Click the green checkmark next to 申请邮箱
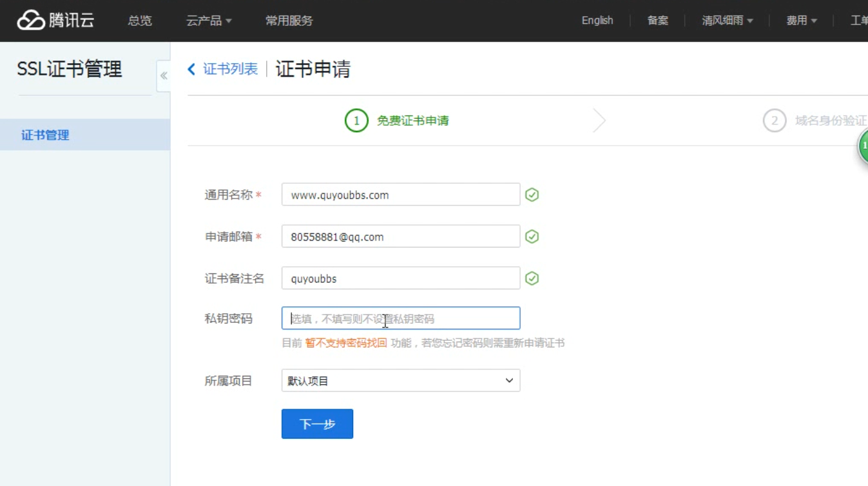The width and height of the screenshot is (868, 486). 532,237
